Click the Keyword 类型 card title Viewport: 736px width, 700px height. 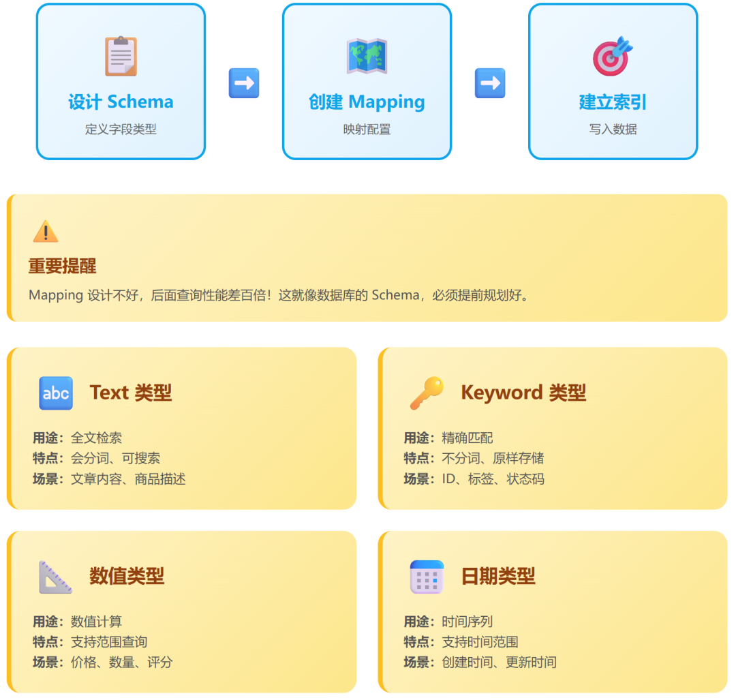[x=523, y=392]
